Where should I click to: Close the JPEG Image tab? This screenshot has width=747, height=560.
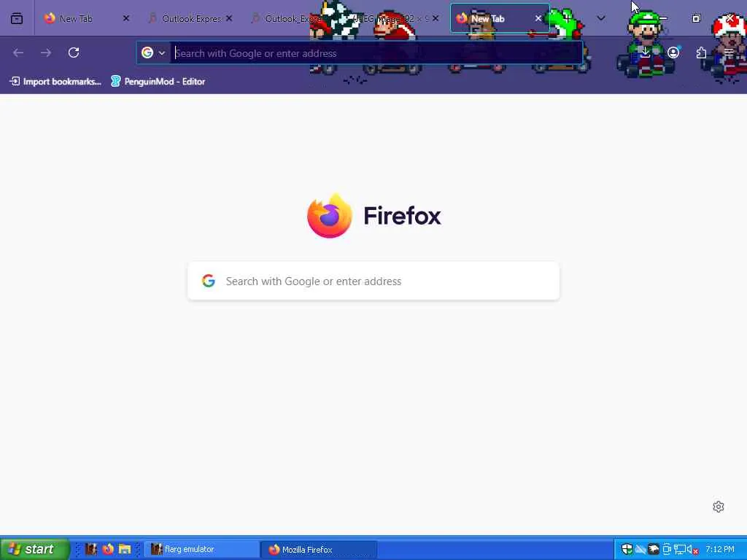tap(436, 18)
